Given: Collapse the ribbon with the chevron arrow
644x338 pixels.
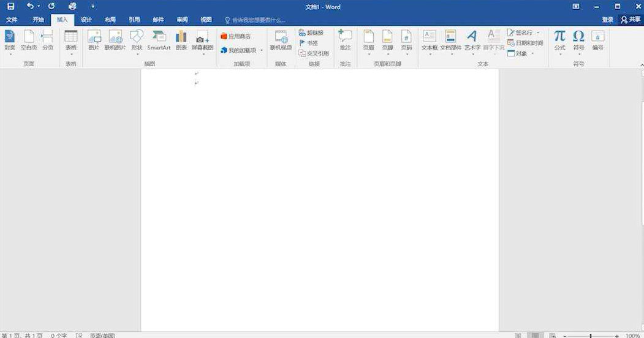Looking at the screenshot, I should tap(642, 65).
